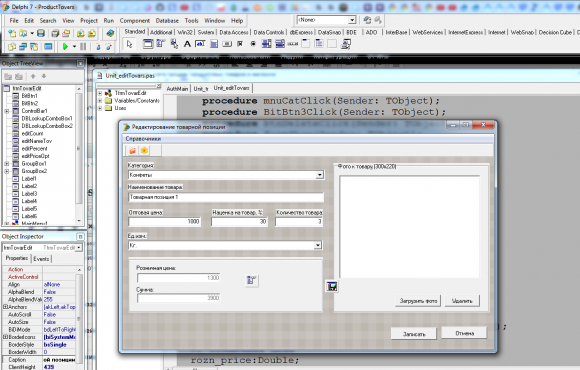Screen dimensions: 580x370
Task: Open the Категория combo box dropdown
Action: [x=320, y=175]
